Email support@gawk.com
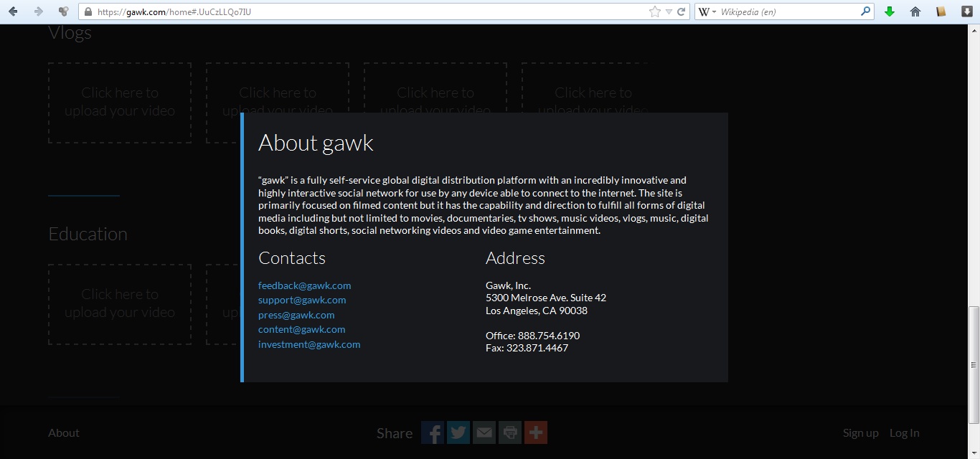 tap(302, 300)
